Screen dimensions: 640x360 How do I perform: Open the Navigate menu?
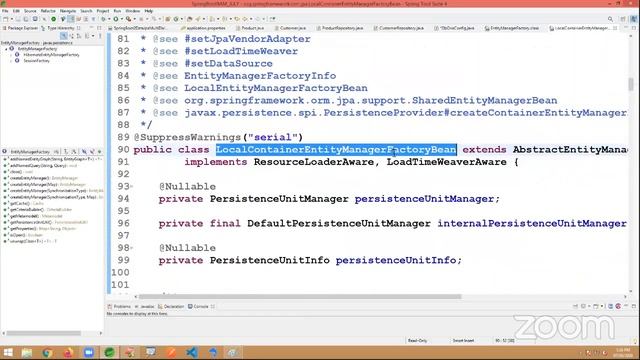68,11
